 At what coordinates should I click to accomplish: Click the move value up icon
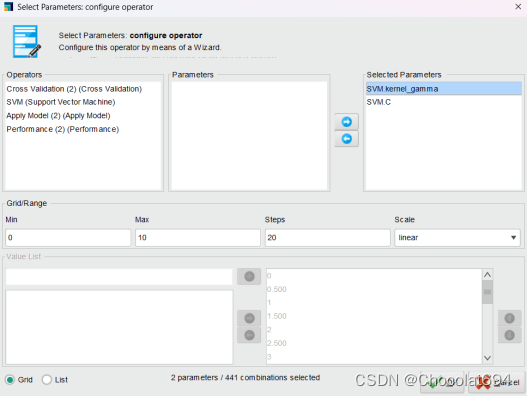pyautogui.click(x=509, y=318)
